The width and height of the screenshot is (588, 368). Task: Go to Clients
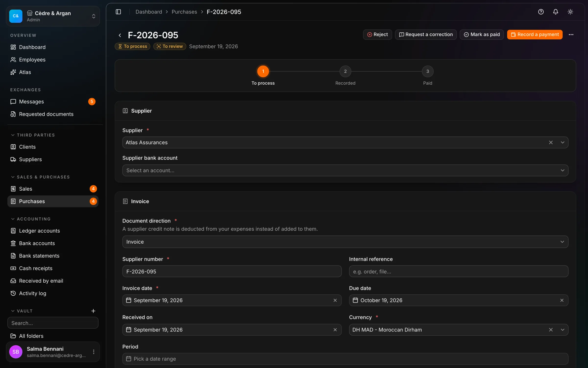coord(53,147)
